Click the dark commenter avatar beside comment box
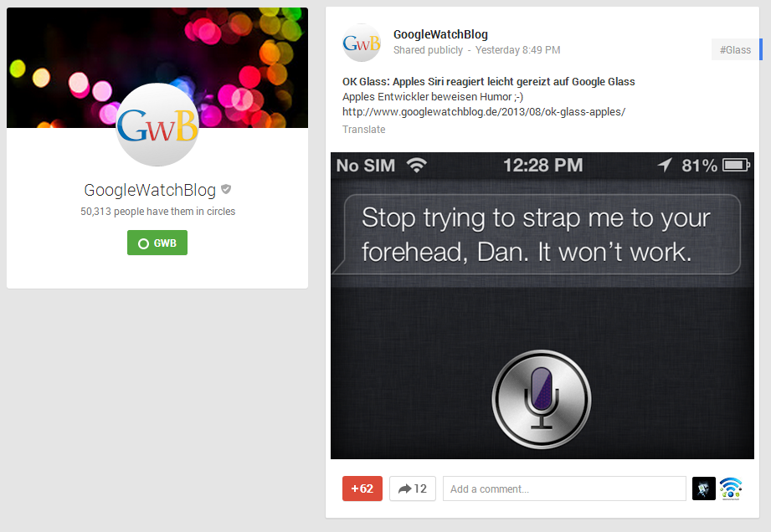This screenshot has height=532, width=771. click(704, 489)
